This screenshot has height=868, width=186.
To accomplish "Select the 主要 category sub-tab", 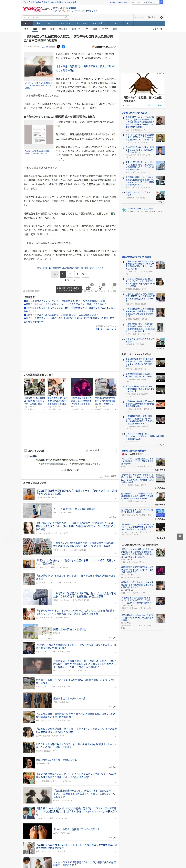I will point(27,29).
